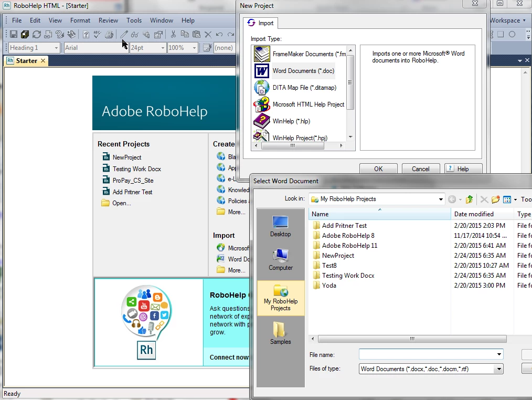Open the Files of type dropdown
Image resolution: width=532 pixels, height=400 pixels.
pyautogui.click(x=499, y=369)
